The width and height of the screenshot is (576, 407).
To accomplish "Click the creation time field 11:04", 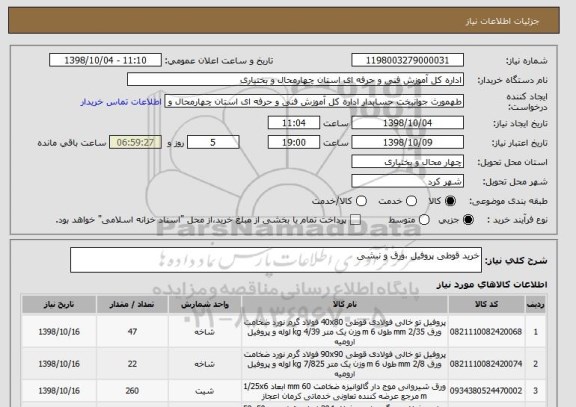I will pos(294,123).
